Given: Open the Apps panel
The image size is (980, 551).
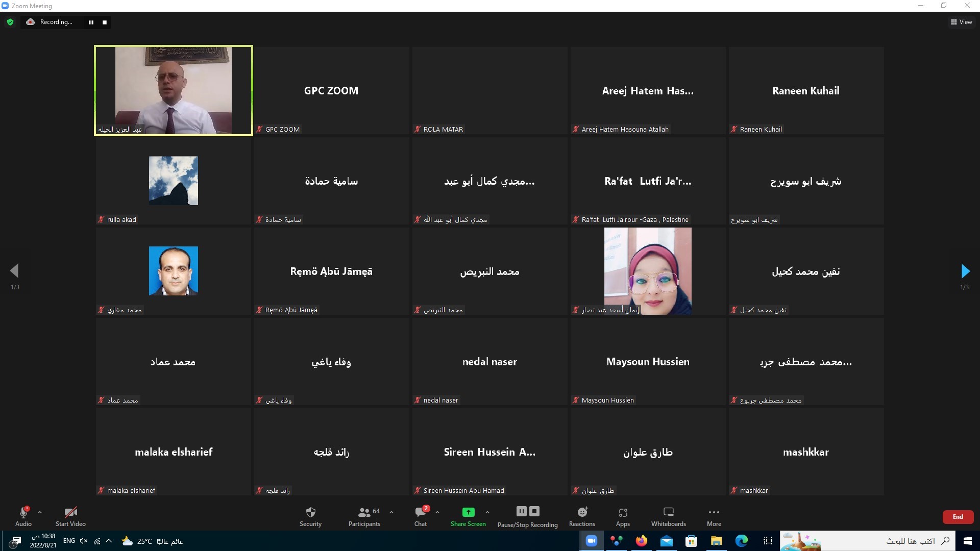Looking at the screenshot, I should click(x=623, y=516).
